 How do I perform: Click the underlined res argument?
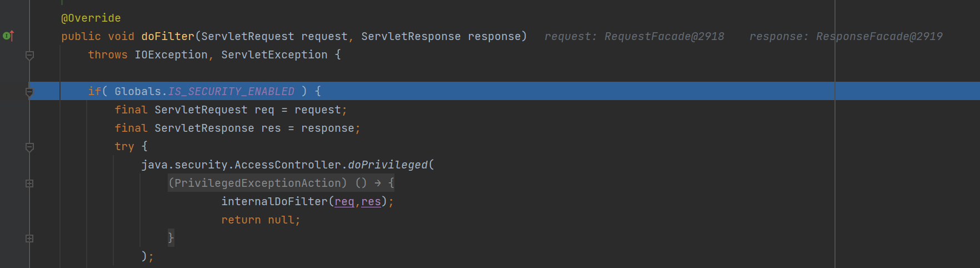[x=371, y=201]
